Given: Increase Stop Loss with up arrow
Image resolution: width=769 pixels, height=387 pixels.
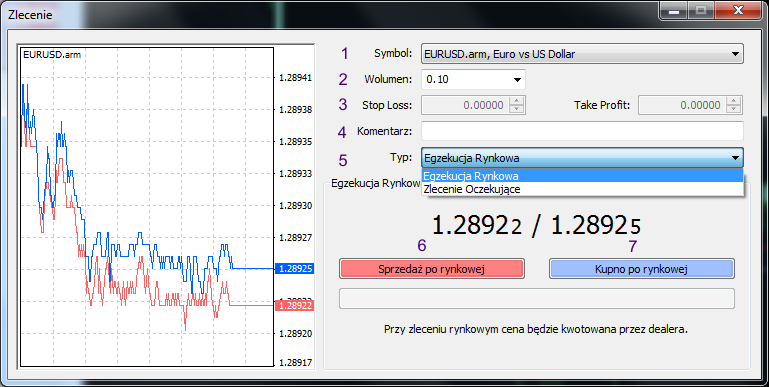Looking at the screenshot, I should pos(516,101).
